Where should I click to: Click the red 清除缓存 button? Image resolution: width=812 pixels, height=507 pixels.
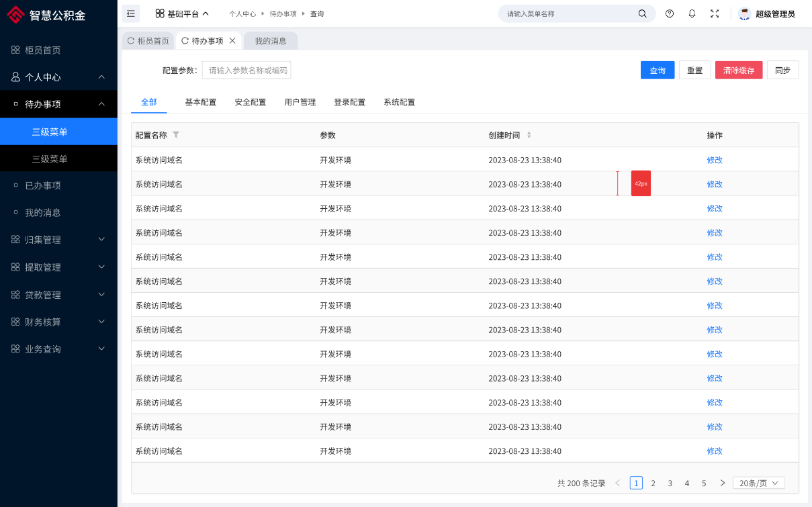click(739, 71)
